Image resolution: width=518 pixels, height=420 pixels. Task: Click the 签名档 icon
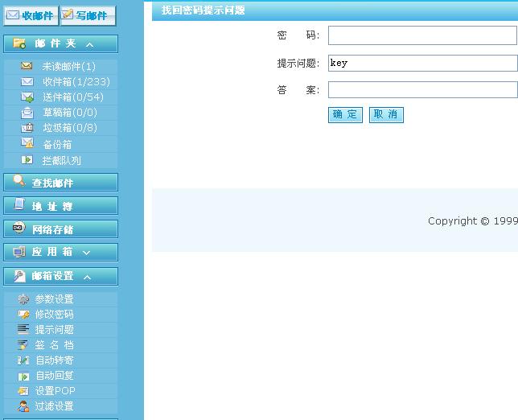tap(23, 345)
